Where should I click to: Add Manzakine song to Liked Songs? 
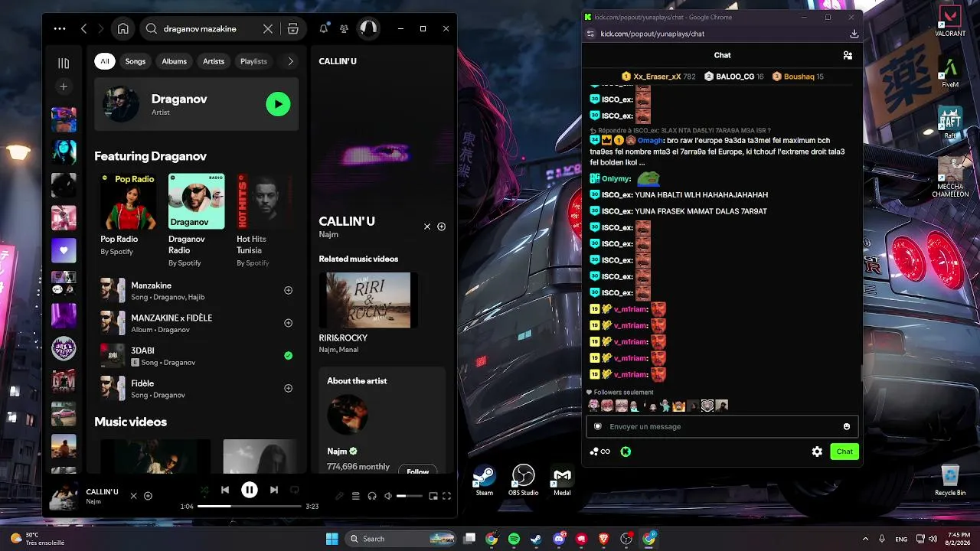click(x=289, y=291)
